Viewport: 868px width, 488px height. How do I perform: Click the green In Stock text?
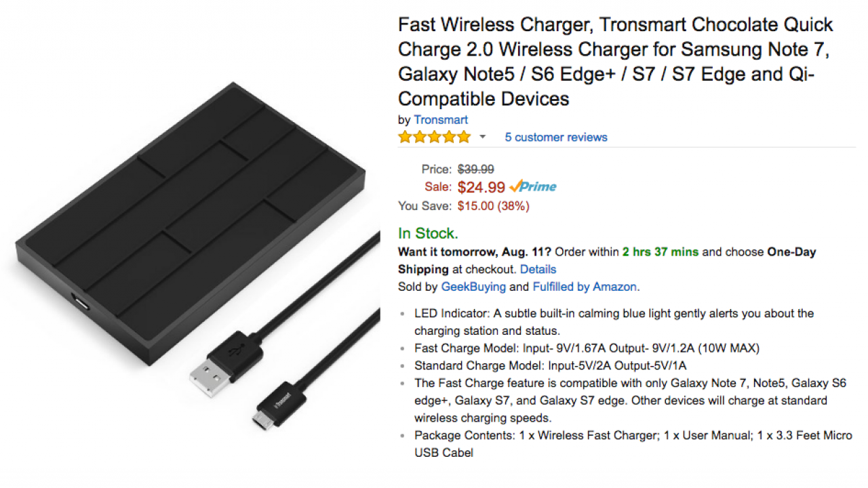tap(428, 234)
